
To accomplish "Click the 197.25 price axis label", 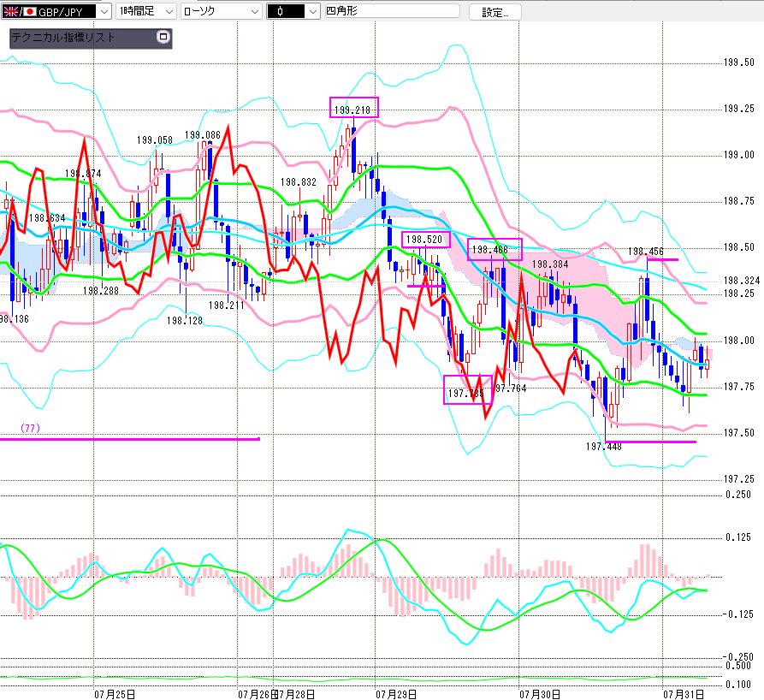I will click(738, 479).
